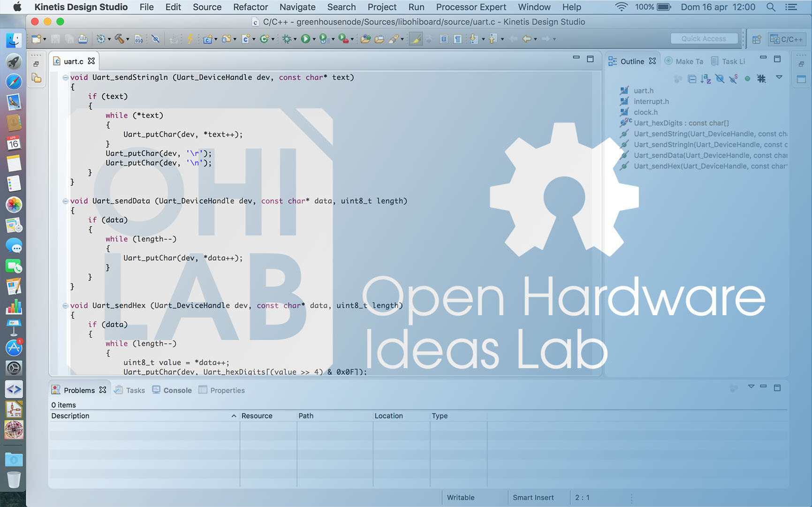Toggle Skip All Breakpoints
The image size is (812, 507).
156,39
